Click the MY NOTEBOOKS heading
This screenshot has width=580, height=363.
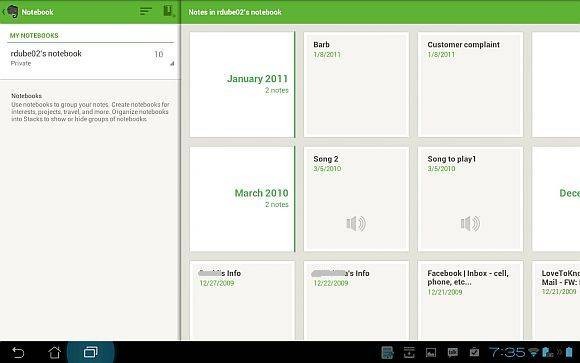click(34, 36)
